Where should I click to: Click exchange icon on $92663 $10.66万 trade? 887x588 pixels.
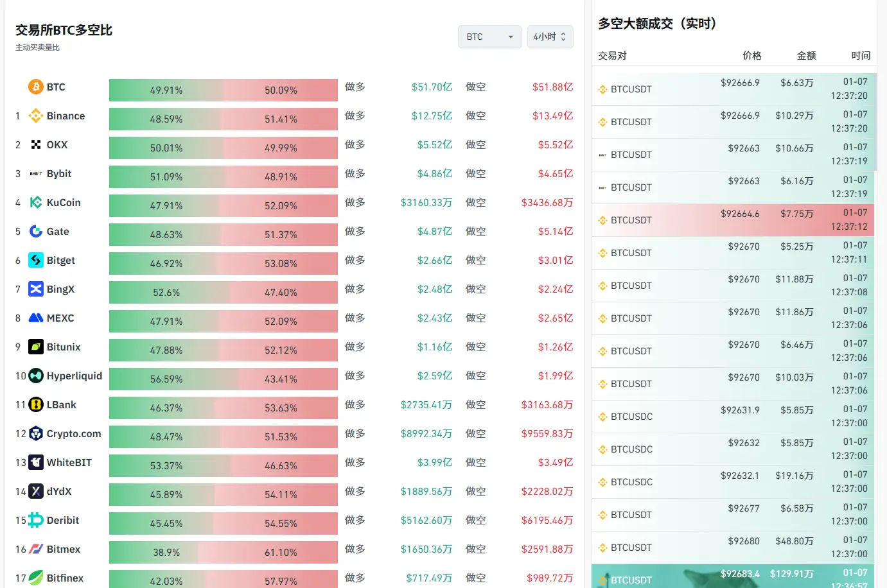(x=602, y=155)
